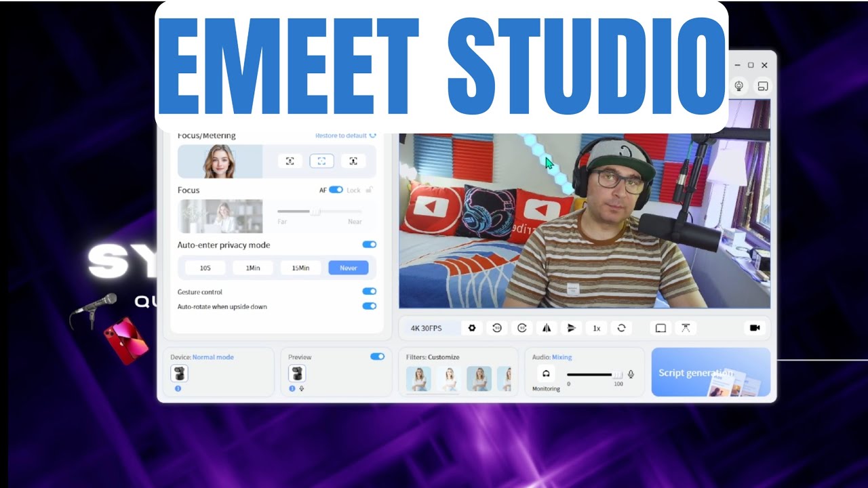The width and height of the screenshot is (868, 488).
Task: Select the 15Min privacy timer option
Action: click(x=300, y=268)
